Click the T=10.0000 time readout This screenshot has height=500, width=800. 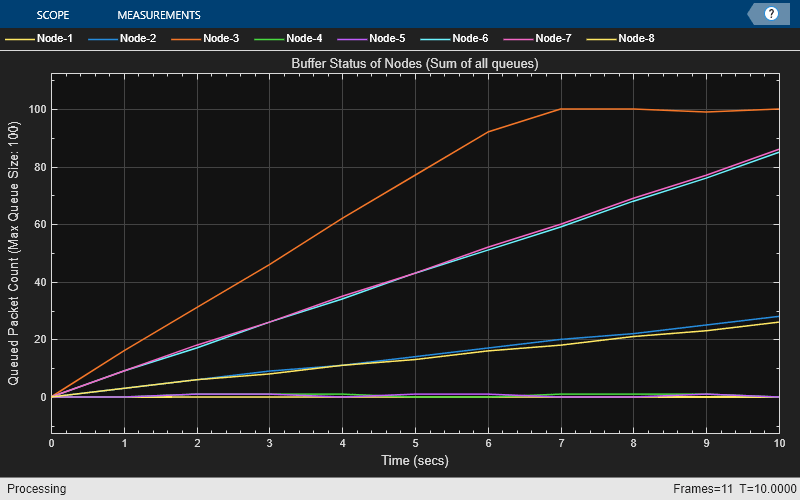tap(765, 489)
